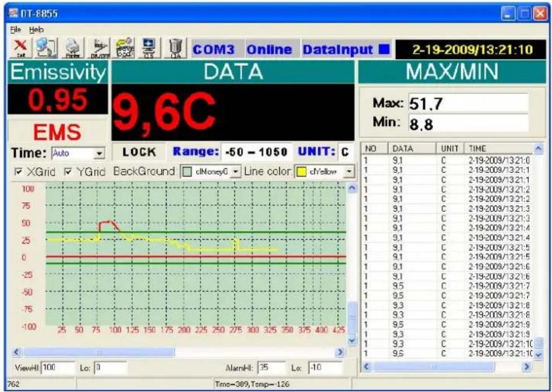Image resolution: width=552 pixels, height=392 pixels.
Task: Click the EMS emissivity button
Action: coord(58,132)
